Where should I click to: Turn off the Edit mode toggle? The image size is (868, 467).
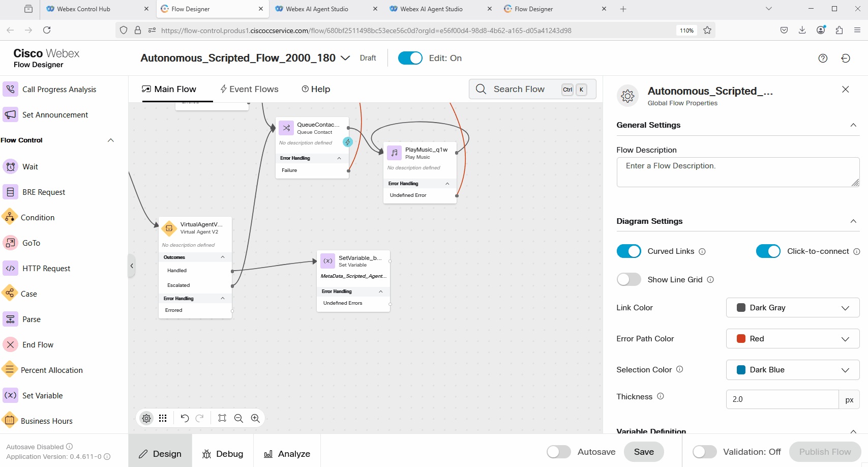(410, 58)
